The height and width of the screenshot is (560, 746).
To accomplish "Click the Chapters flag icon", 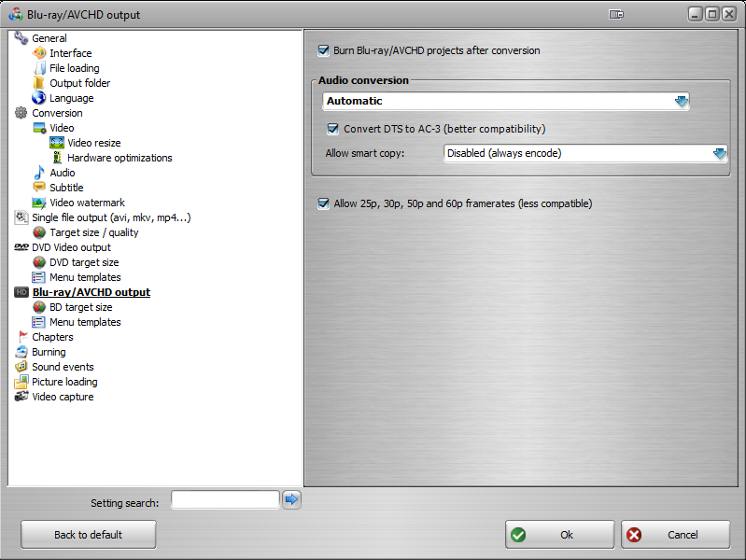I will click(x=21, y=337).
